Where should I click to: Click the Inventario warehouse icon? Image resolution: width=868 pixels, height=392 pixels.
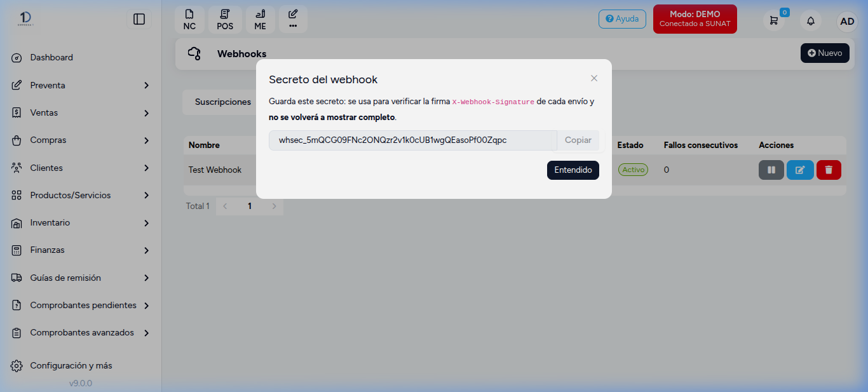tap(17, 223)
